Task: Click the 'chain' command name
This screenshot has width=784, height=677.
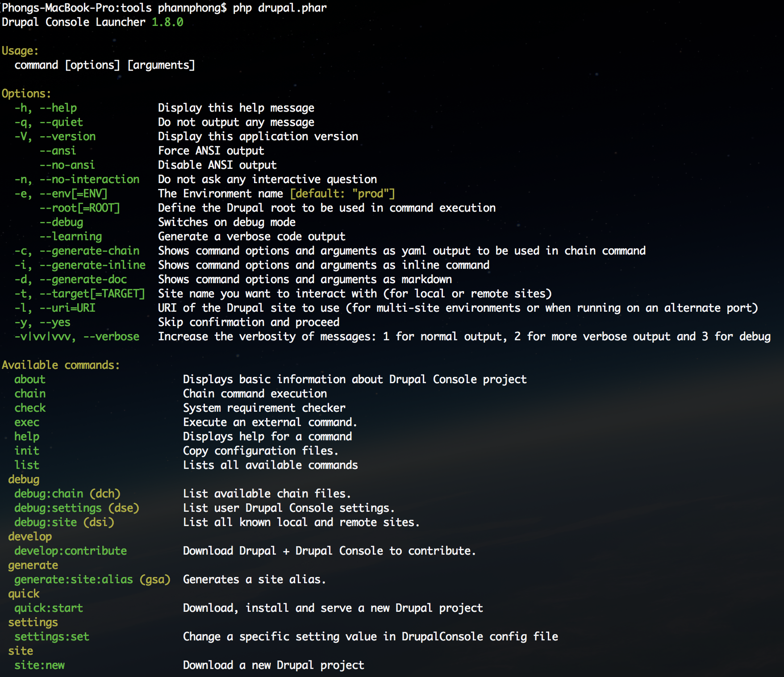Action: (x=30, y=394)
